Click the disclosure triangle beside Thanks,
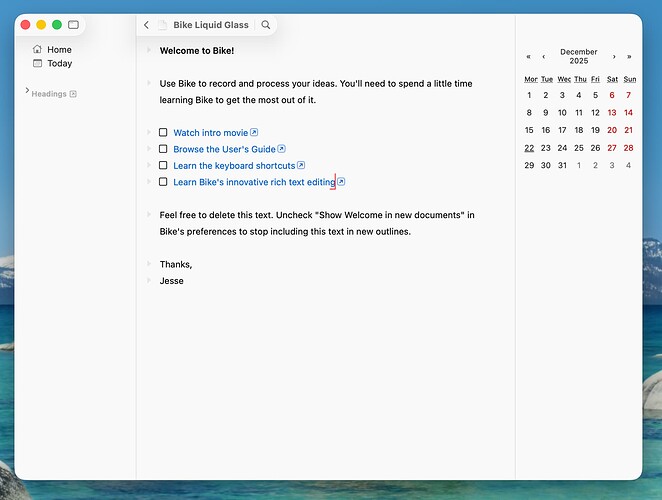The width and height of the screenshot is (662, 500). [x=147, y=264]
